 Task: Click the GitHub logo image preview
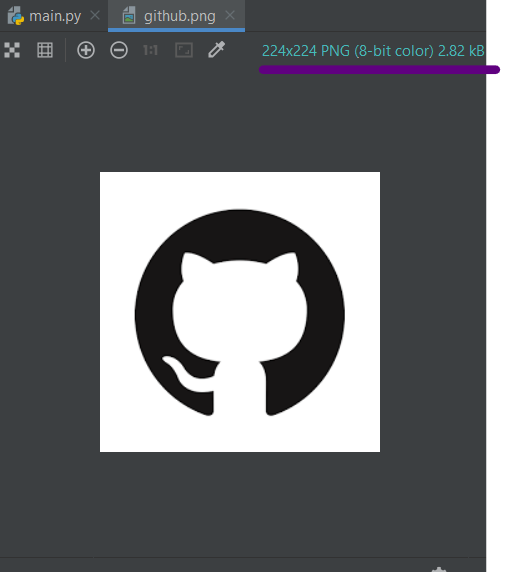coord(240,312)
